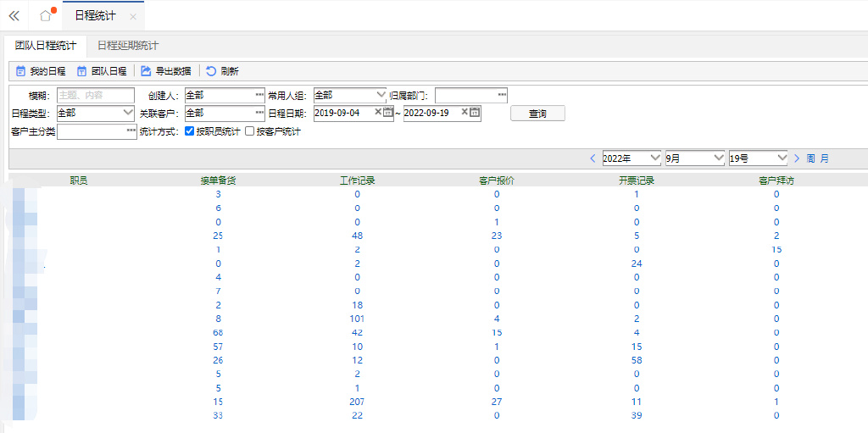Open calendar picker for start date 2019-09-04
This screenshot has height=433, width=868.
pos(388,113)
